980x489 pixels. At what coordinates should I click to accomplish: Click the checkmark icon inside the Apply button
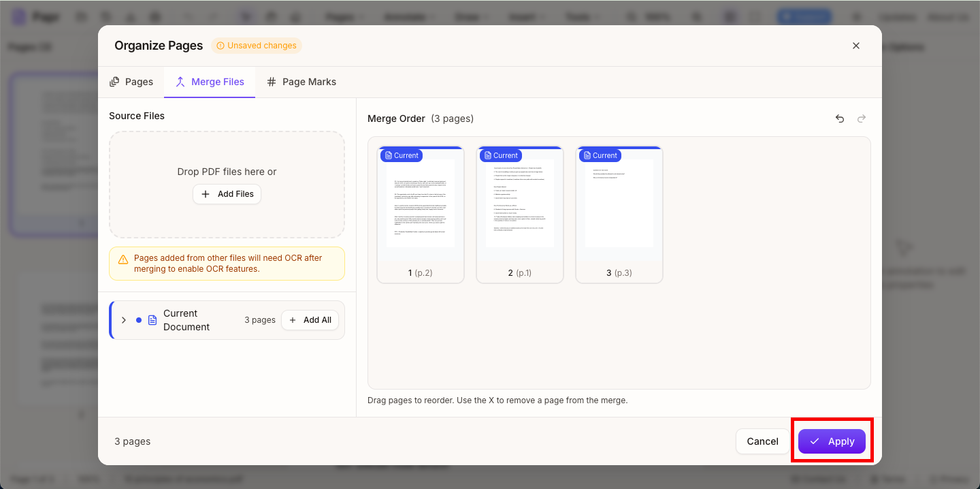815,441
